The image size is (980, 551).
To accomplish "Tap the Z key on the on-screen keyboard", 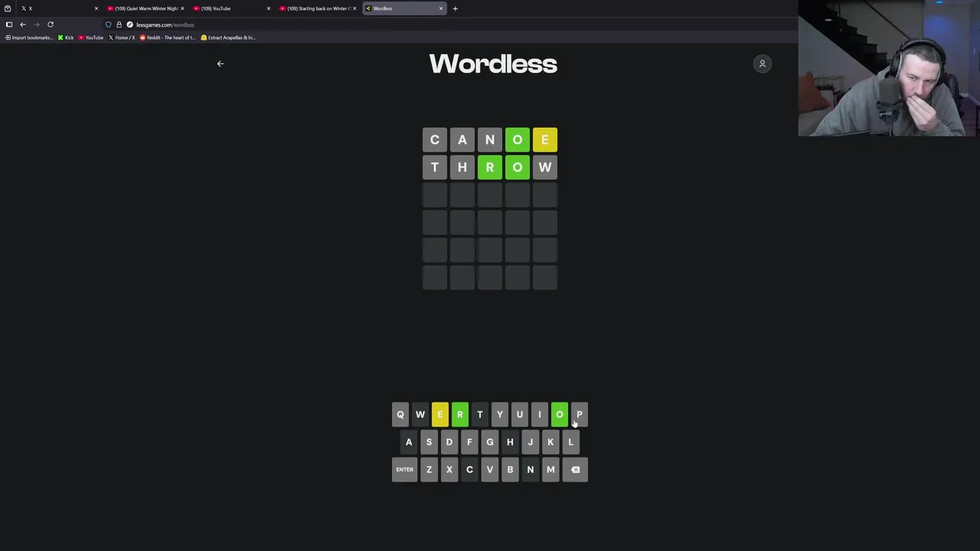I will [x=429, y=470].
